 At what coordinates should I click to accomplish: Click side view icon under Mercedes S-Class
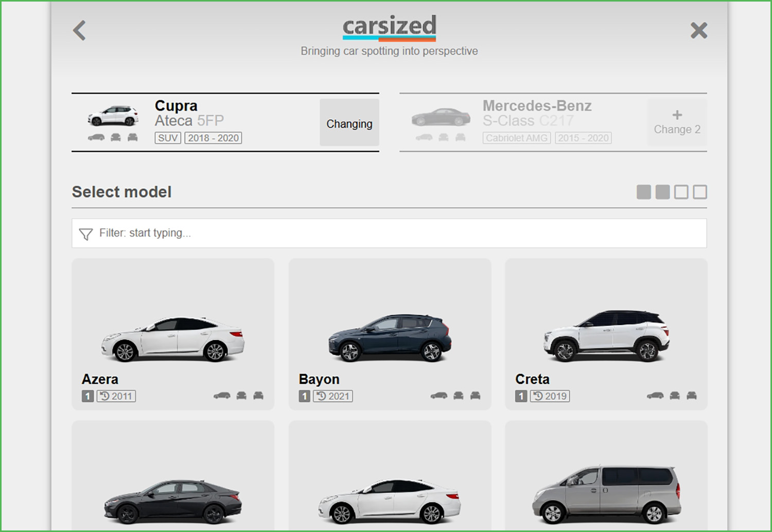[x=424, y=137]
